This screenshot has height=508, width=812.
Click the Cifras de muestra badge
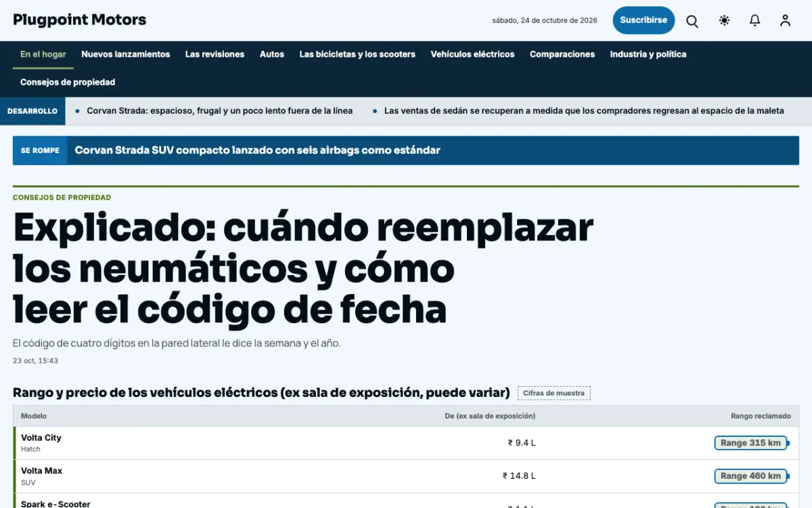pyautogui.click(x=554, y=393)
